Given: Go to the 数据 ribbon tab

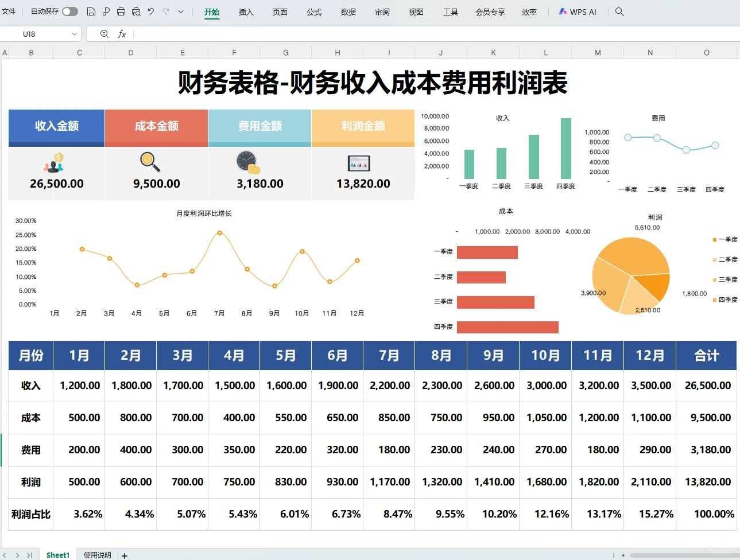Looking at the screenshot, I should click(348, 12).
